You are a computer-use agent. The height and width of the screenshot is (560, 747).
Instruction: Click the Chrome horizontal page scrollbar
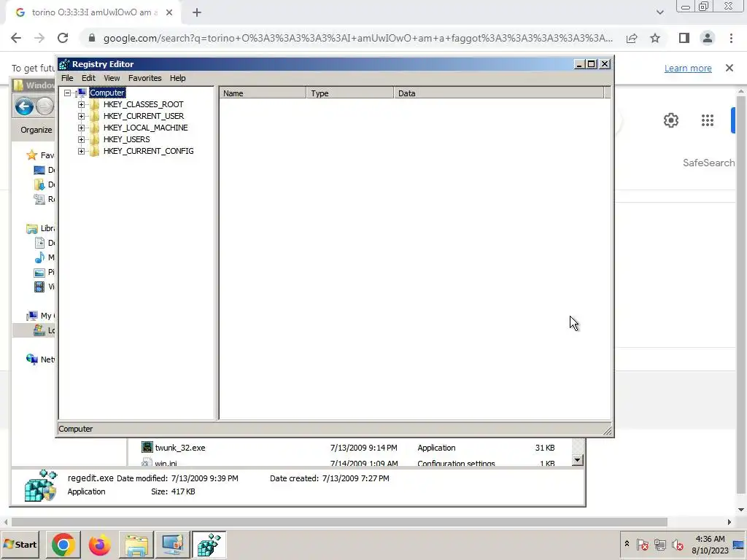339,522
